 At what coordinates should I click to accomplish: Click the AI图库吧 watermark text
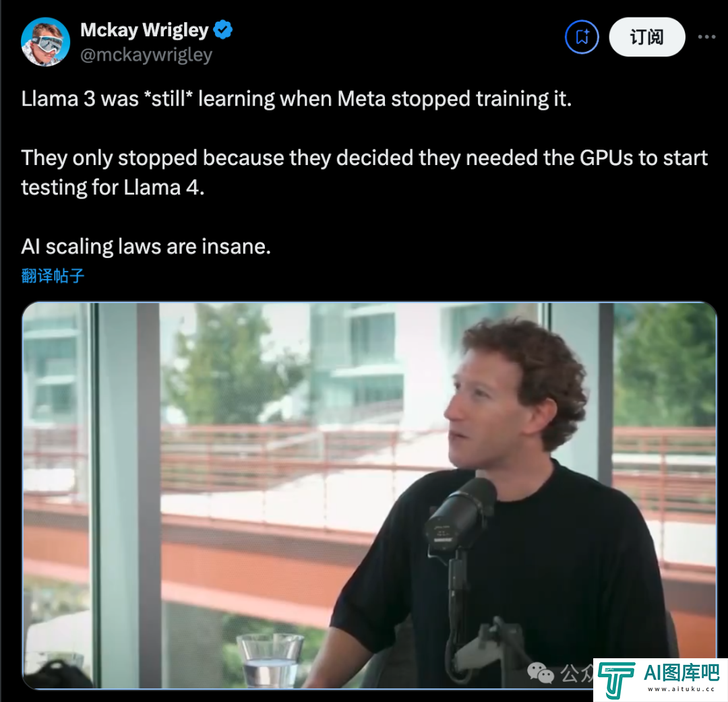coord(681,673)
